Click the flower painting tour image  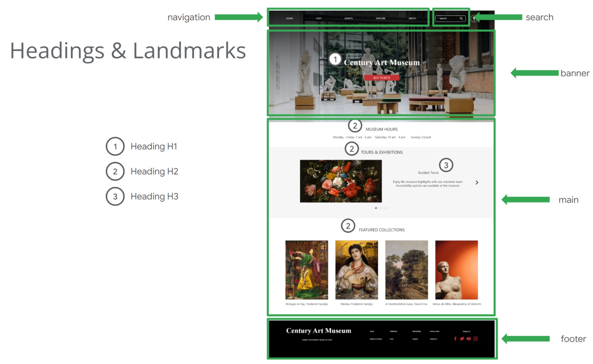pyautogui.click(x=341, y=181)
